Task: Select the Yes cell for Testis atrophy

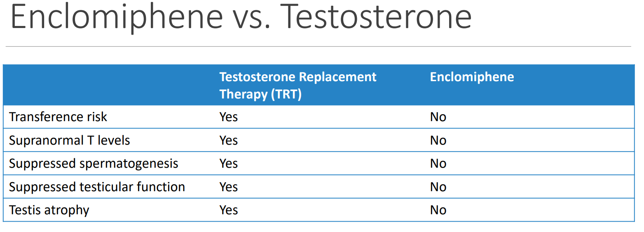Action: 229,210
